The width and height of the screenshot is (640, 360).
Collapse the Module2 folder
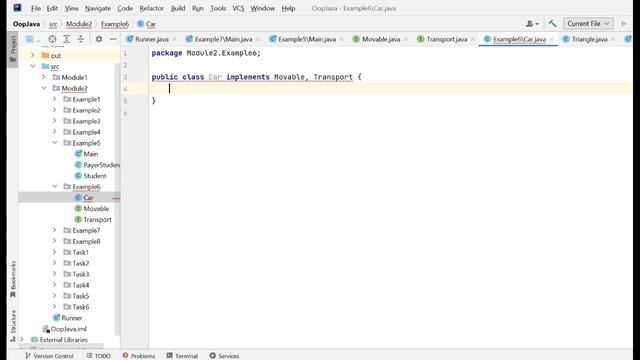pyautogui.click(x=44, y=88)
